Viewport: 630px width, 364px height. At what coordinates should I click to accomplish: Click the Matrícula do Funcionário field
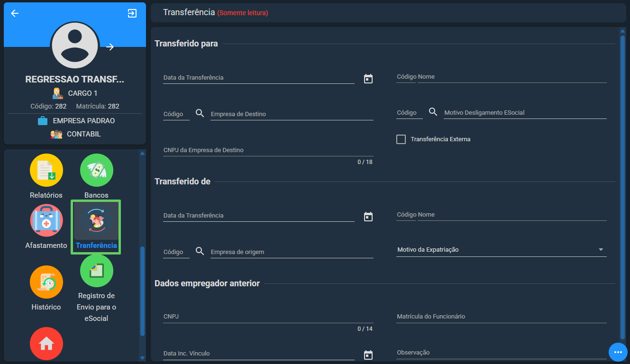pyautogui.click(x=502, y=317)
